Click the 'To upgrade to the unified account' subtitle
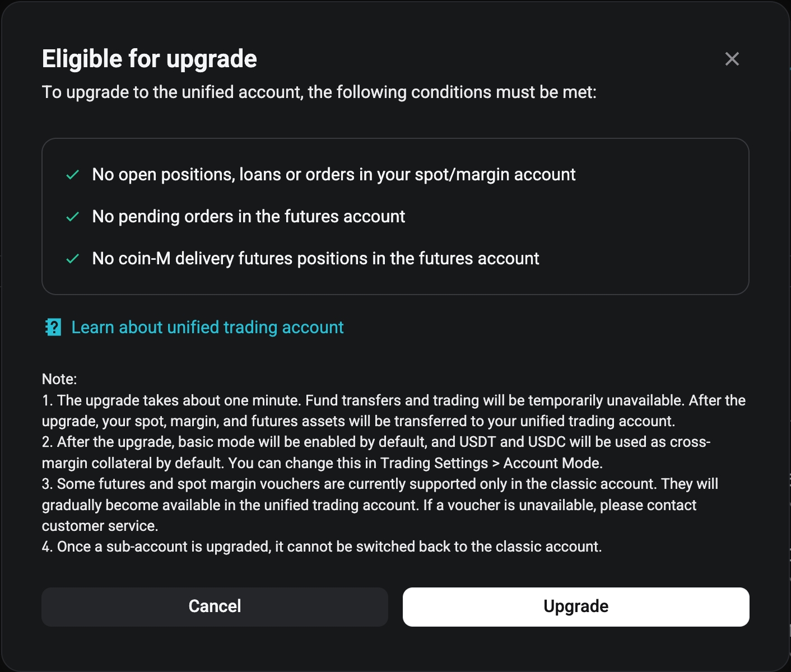 [x=319, y=92]
